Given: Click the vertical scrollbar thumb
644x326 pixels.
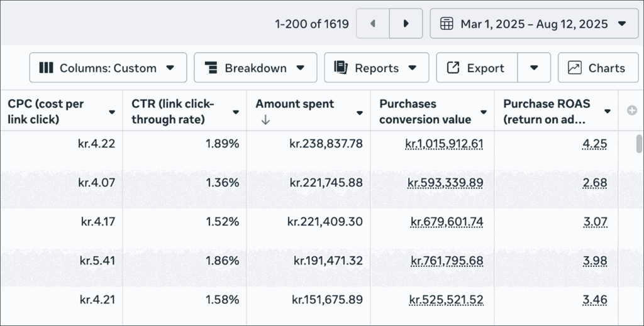Looking at the screenshot, I should tap(639, 144).
